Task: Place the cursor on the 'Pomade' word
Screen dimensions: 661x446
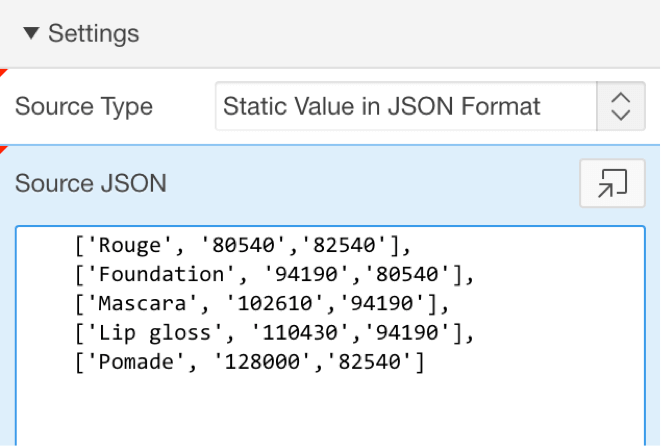Action: (136, 362)
